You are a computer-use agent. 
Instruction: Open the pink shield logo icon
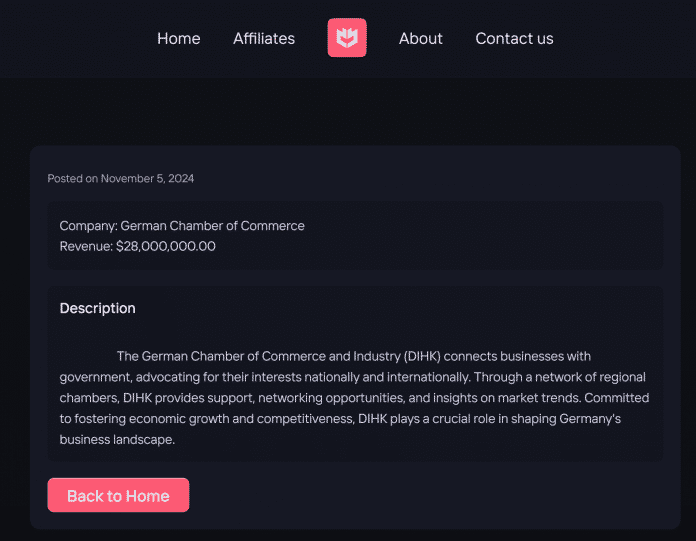[x=347, y=38]
